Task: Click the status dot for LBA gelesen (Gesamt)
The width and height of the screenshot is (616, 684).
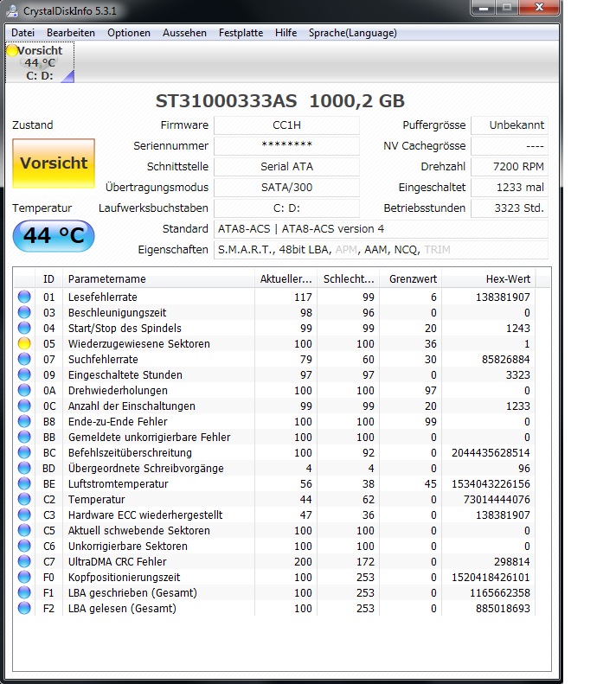Action: click(24, 608)
